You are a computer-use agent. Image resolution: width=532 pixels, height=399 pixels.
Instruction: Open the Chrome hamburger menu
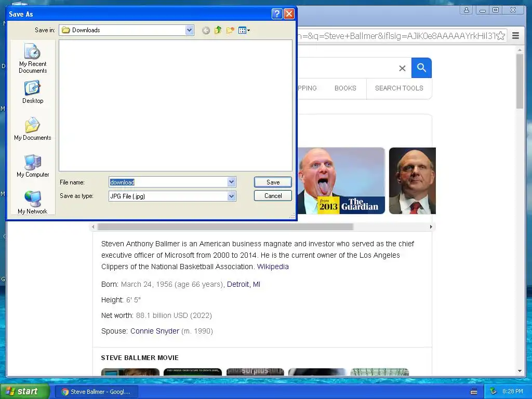[x=515, y=36]
